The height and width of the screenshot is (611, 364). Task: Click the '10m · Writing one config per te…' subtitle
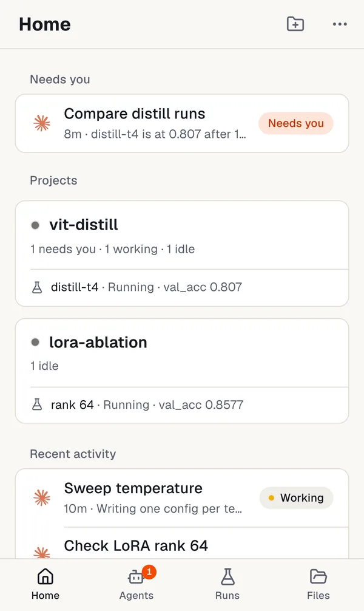click(153, 508)
